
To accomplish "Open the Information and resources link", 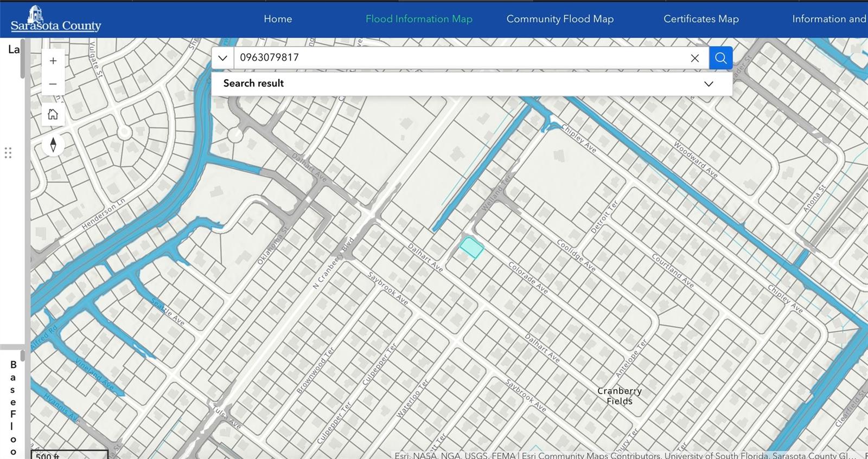I will point(828,19).
